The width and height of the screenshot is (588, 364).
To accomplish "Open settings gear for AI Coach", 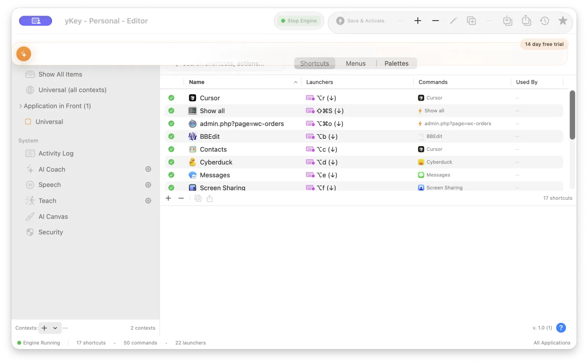I will [148, 169].
